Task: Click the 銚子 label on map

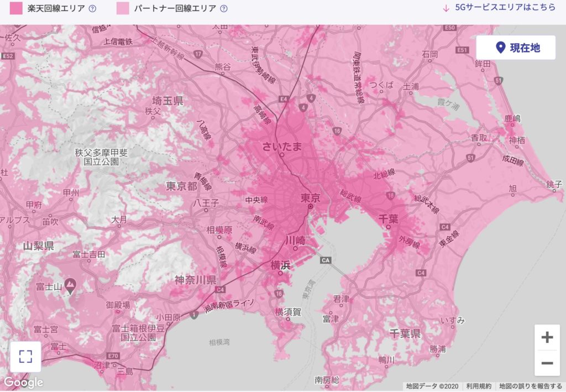Action: tap(554, 185)
